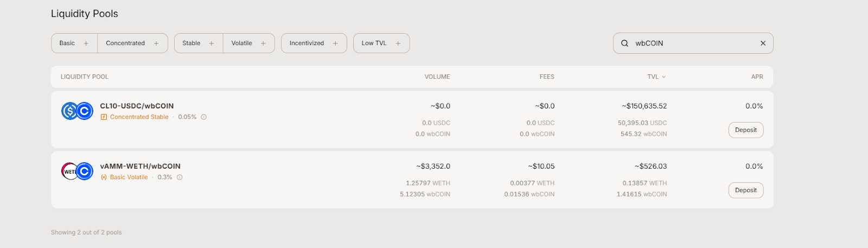The height and width of the screenshot is (248, 868).
Task: Click info icon next to 0.3% fee
Action: 180,177
